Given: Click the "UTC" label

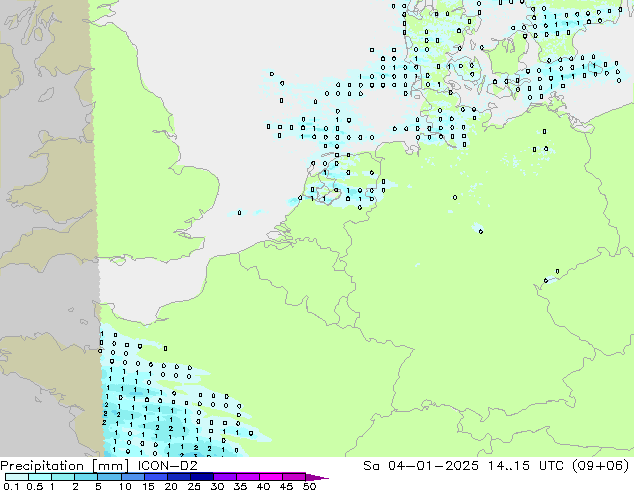Looking at the screenshot, I should [552, 465].
